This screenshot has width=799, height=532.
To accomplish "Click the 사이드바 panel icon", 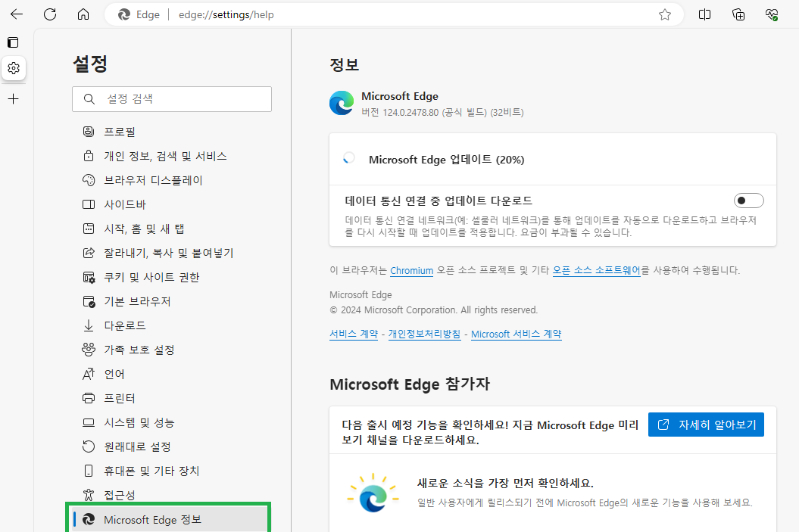I will coord(89,204).
